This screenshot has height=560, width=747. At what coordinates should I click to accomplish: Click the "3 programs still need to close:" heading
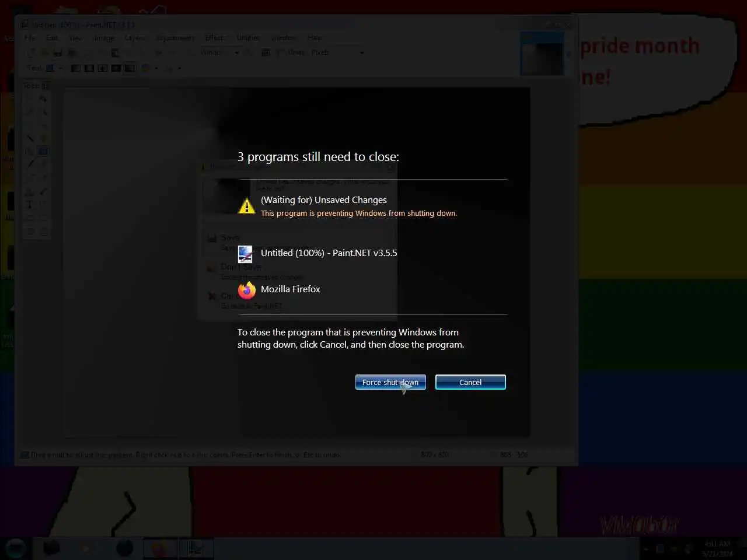(319, 157)
